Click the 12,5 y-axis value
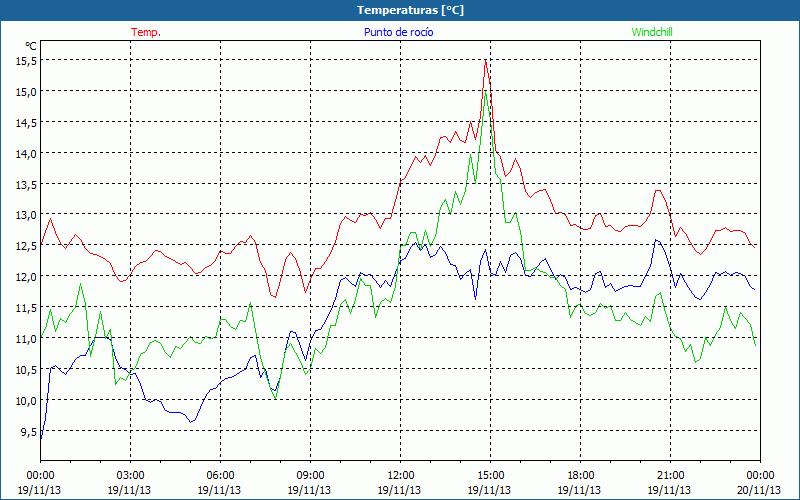800x500 pixels. (27, 246)
